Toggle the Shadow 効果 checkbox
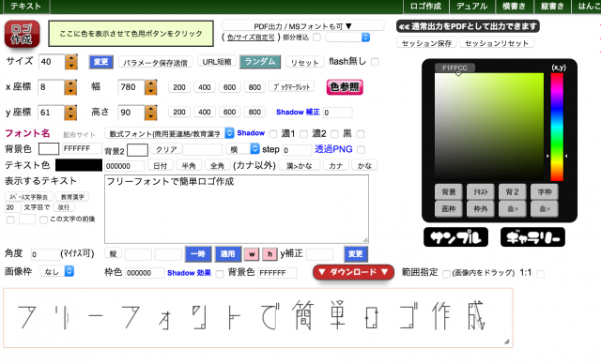 click(220, 274)
